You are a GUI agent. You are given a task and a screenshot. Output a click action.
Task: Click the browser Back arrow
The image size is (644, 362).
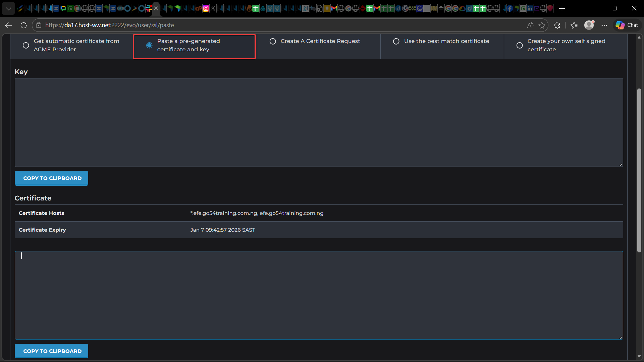pos(9,25)
